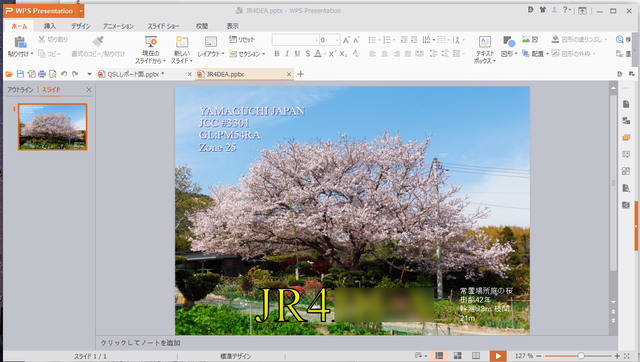Click the Center alignment icon

pos(384,53)
